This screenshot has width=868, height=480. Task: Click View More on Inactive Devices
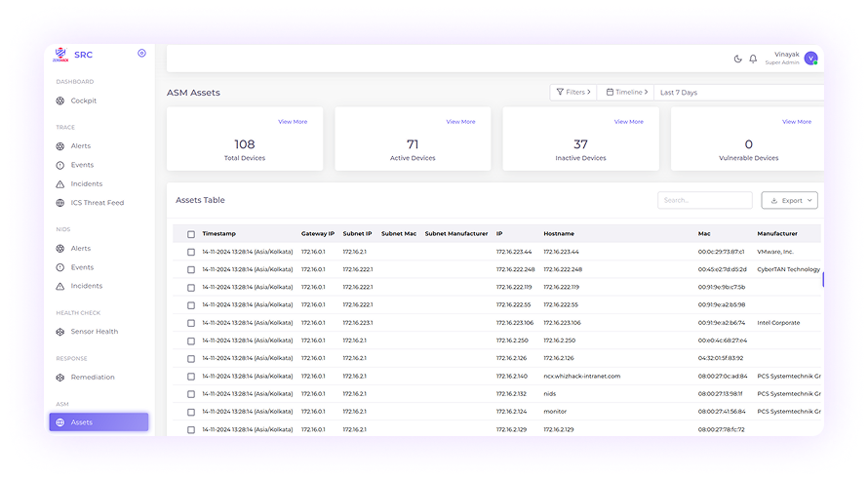628,122
